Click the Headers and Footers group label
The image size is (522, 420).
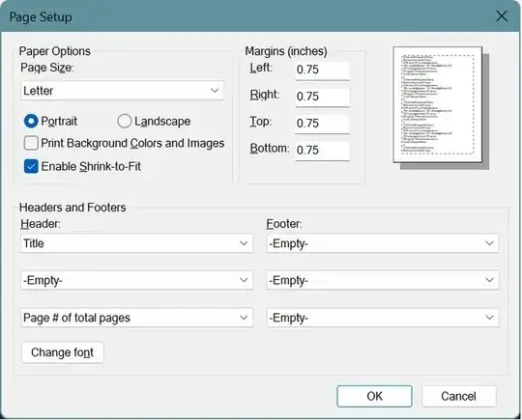tap(72, 208)
